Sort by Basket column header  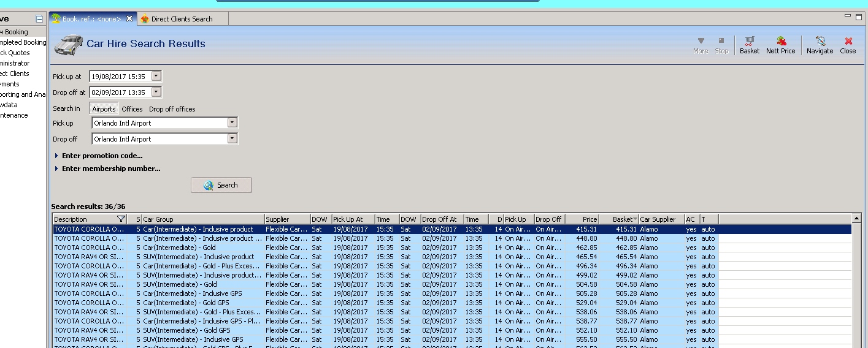[x=619, y=219]
